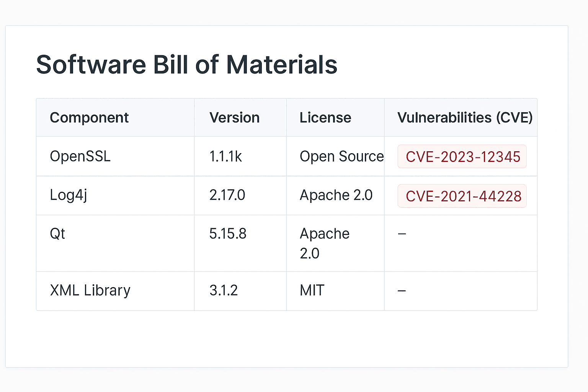Select the dash in XML Library's vulnerabilities cell
The image size is (588, 392).
coord(402,291)
